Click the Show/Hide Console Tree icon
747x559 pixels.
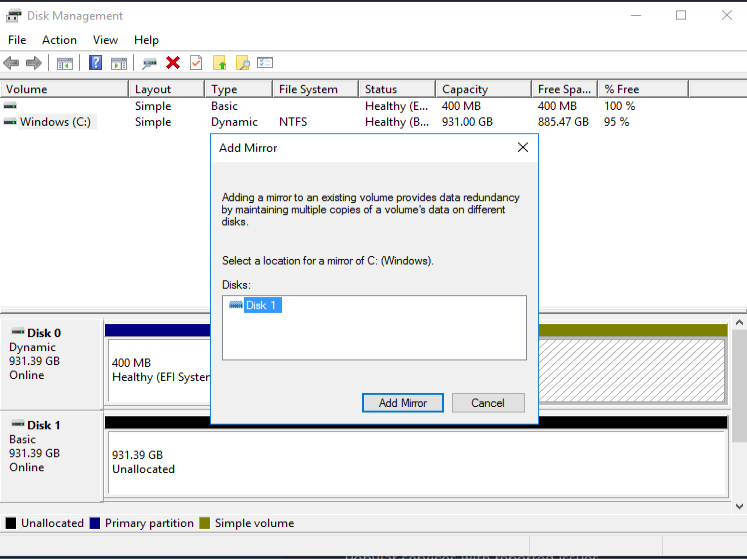tap(65, 63)
